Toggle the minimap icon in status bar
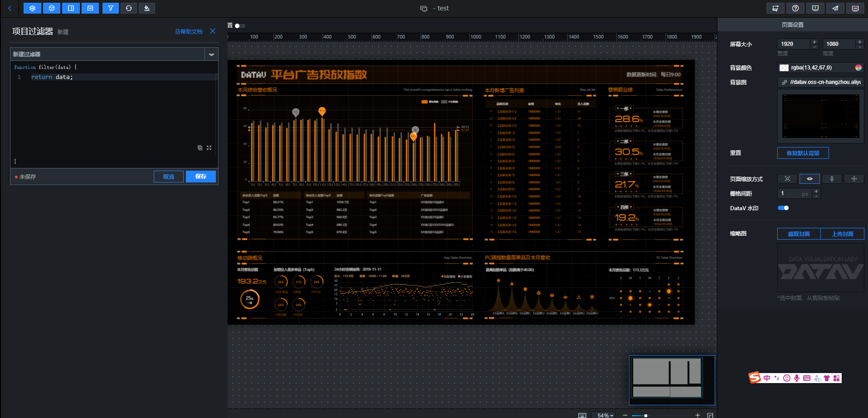 tap(710, 415)
